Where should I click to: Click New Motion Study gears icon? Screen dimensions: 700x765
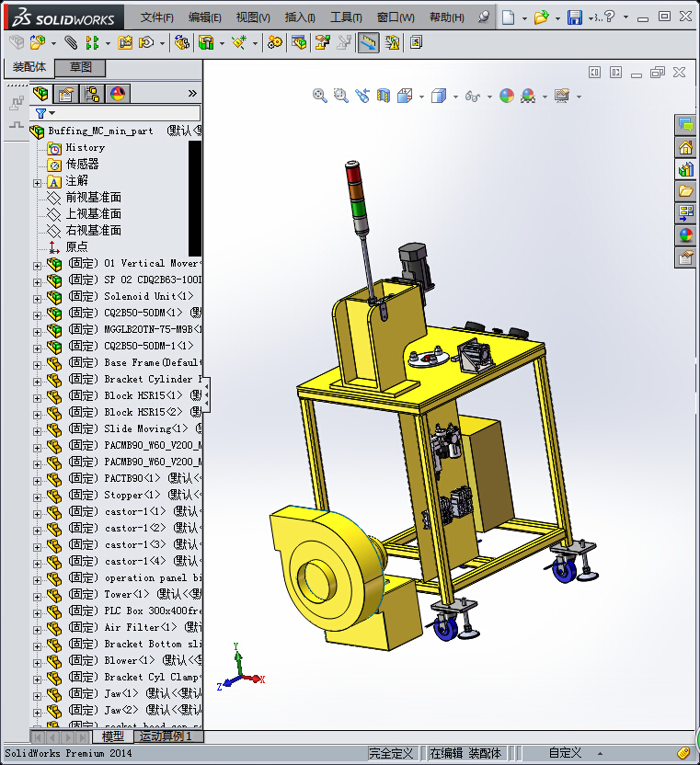tap(275, 42)
